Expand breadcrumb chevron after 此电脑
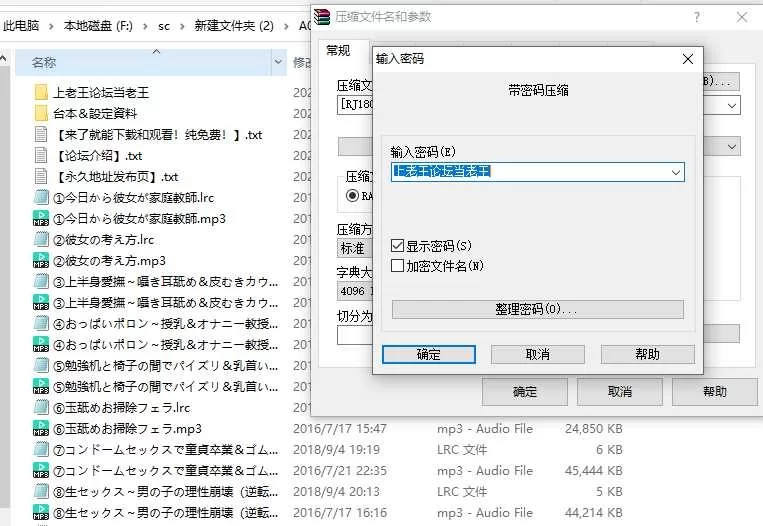This screenshot has width=763, height=526. 52,26
